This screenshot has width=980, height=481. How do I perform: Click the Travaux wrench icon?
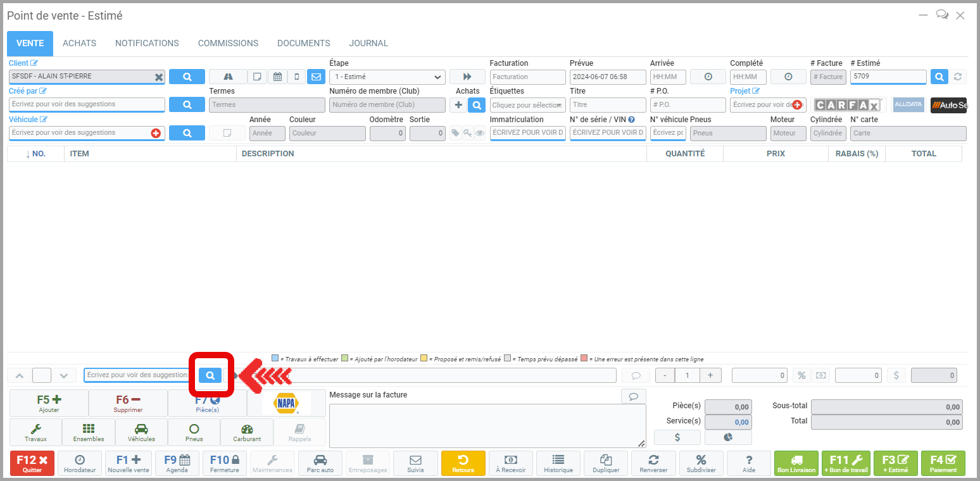tap(36, 432)
